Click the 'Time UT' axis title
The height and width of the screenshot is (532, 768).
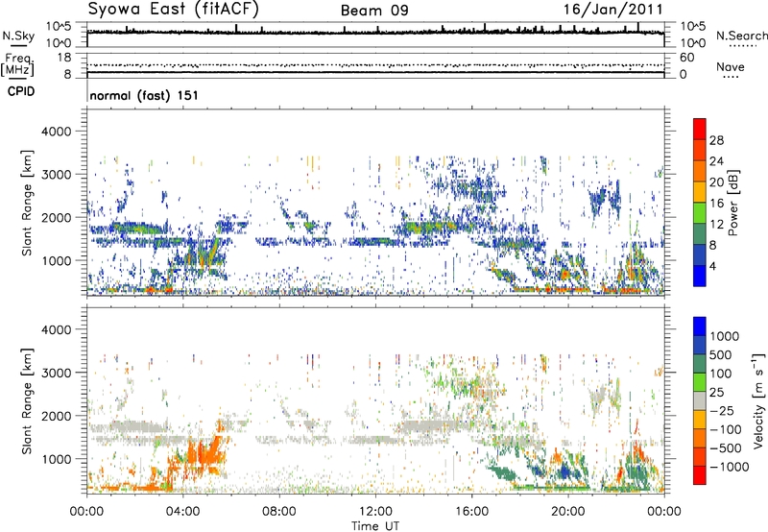coord(375,526)
